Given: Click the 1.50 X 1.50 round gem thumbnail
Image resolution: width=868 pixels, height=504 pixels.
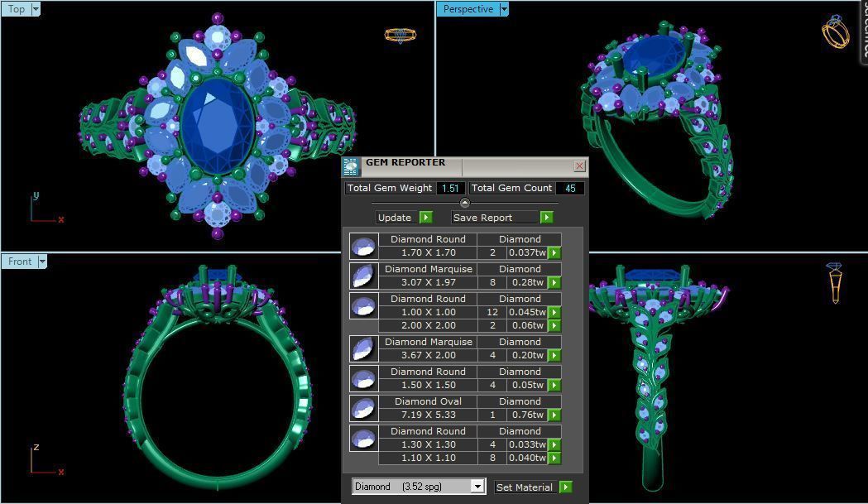Looking at the screenshot, I should click(x=364, y=379).
